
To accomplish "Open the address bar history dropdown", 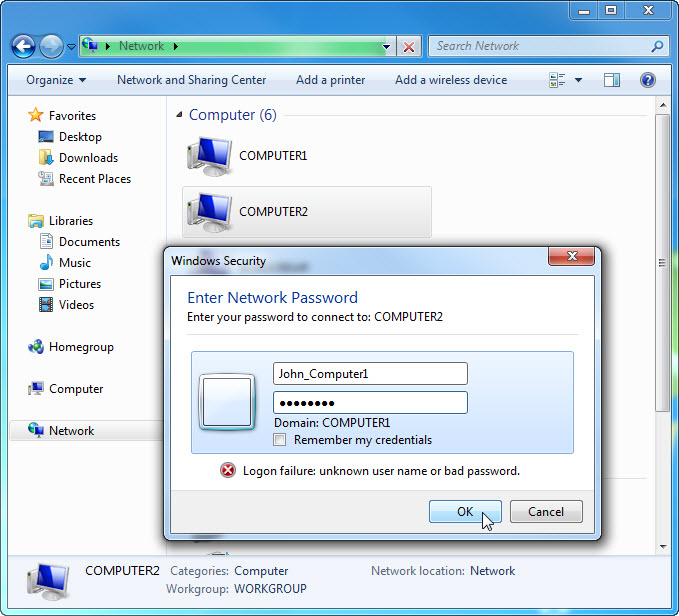I will (x=386, y=46).
